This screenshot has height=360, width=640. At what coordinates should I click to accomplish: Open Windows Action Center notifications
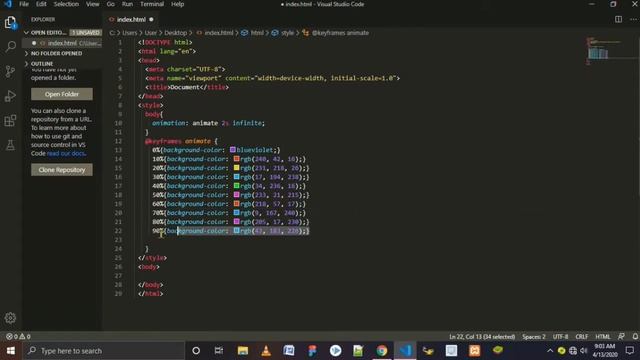(630, 351)
